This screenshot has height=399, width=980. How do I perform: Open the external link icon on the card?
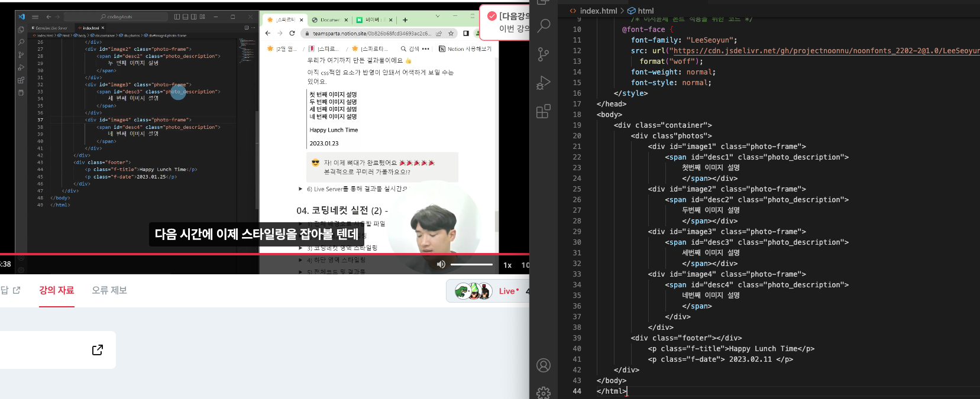(98, 350)
